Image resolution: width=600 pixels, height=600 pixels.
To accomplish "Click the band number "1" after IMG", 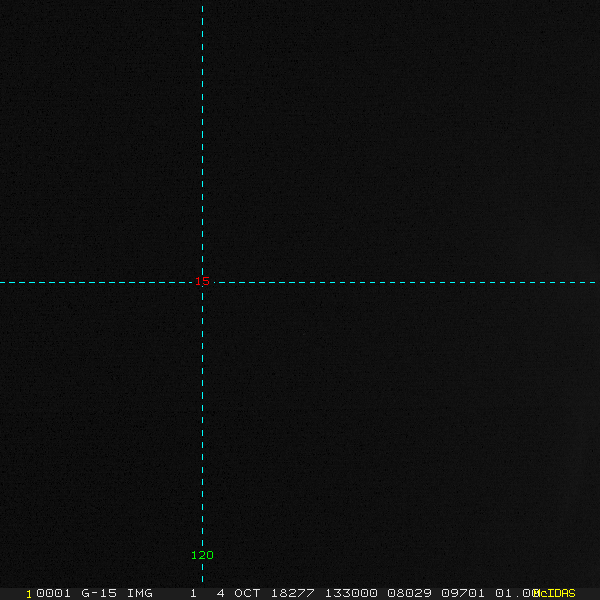I will [194, 593].
